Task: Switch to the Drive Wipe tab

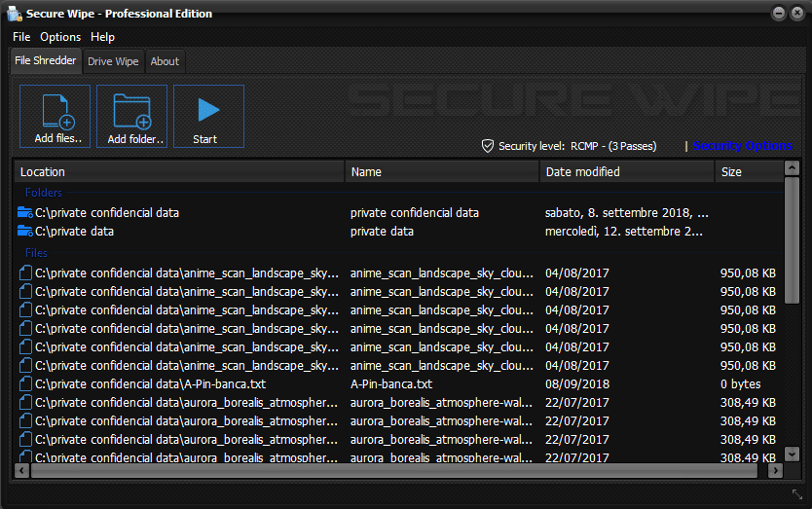Action: tap(113, 61)
